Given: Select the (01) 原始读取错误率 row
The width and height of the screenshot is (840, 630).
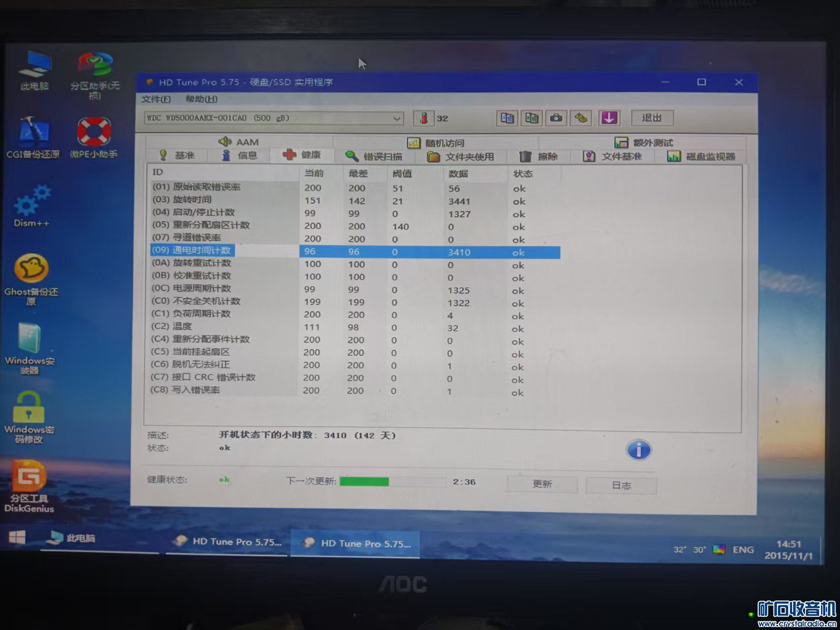Looking at the screenshot, I should (355, 188).
